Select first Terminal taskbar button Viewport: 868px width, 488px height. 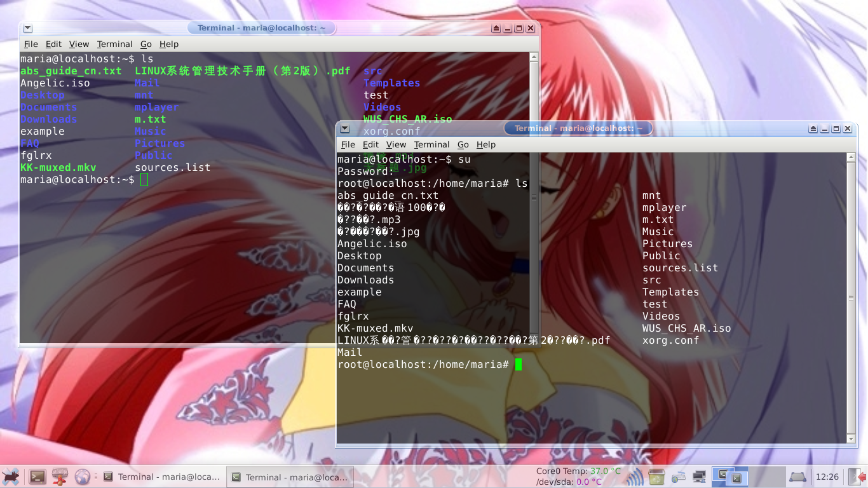[162, 477]
